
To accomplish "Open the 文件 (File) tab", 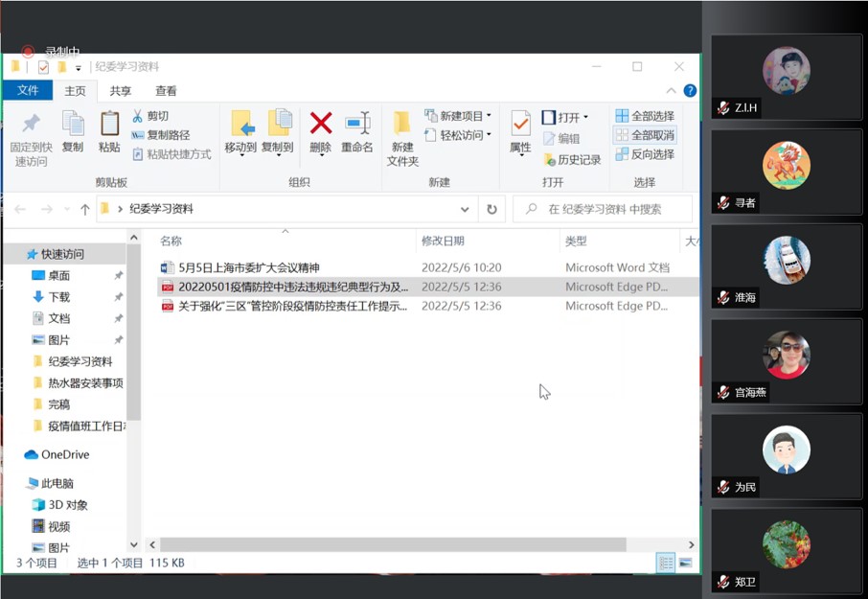I will tap(28, 90).
